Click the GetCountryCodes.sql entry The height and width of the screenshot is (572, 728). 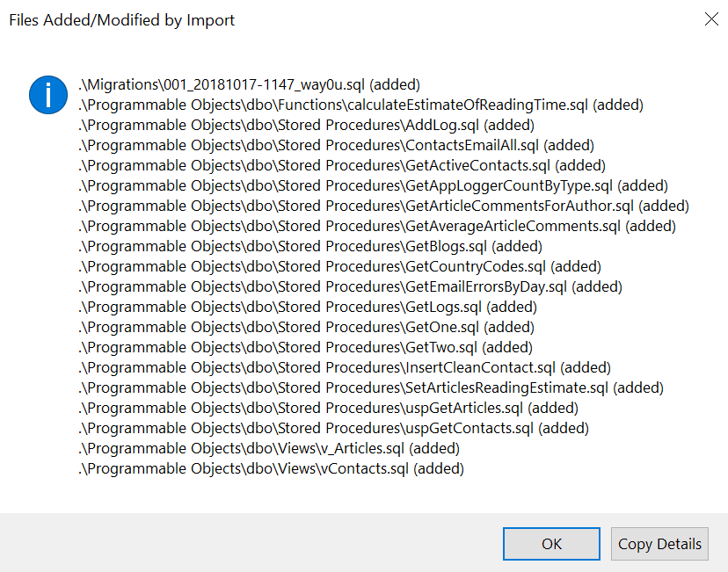(x=340, y=267)
